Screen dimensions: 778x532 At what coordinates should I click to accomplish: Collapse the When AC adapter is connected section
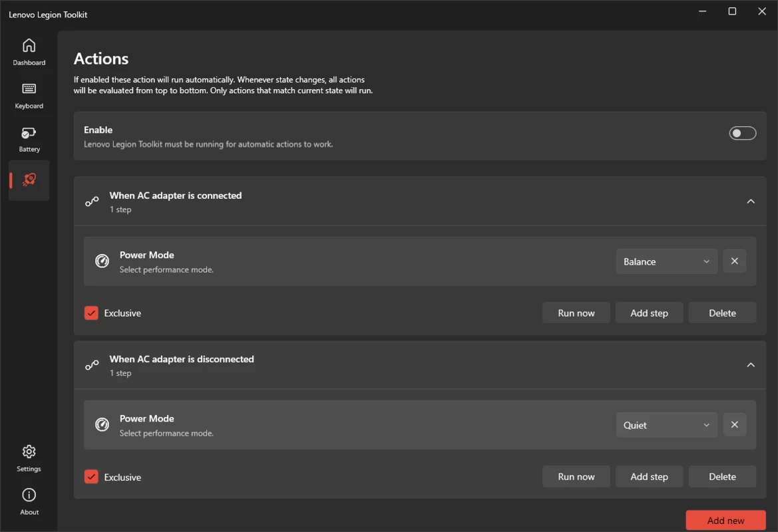[751, 201]
